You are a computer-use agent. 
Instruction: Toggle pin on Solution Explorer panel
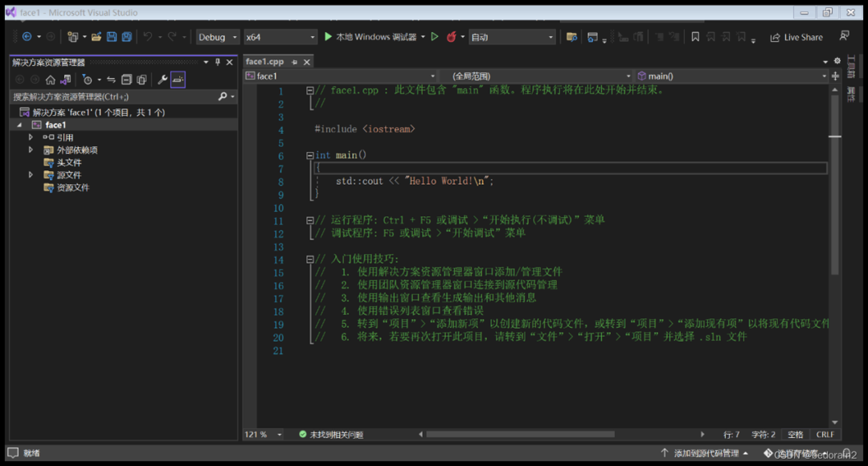click(x=218, y=62)
